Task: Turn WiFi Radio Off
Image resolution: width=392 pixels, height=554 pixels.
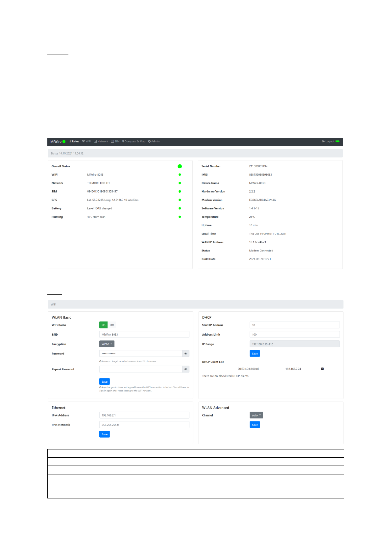Action: (x=112, y=325)
